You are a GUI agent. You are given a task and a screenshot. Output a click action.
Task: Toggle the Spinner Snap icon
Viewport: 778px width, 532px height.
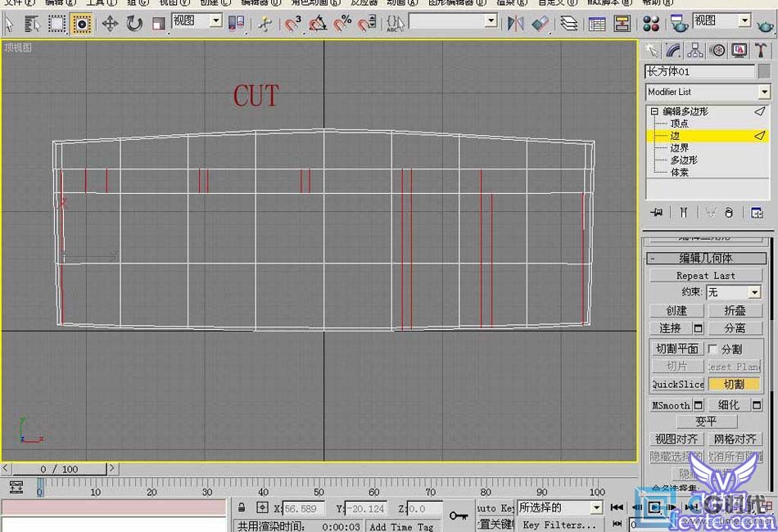pyautogui.click(x=367, y=23)
